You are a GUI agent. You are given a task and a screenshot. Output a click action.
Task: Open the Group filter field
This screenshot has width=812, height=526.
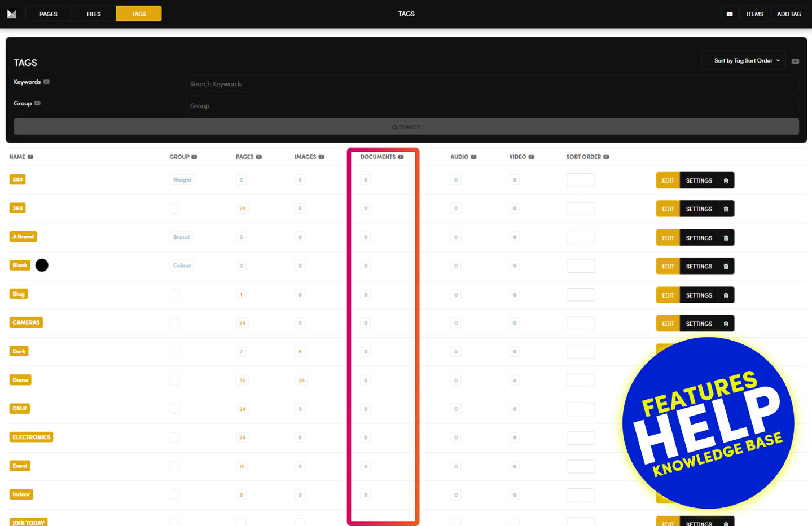click(491, 105)
